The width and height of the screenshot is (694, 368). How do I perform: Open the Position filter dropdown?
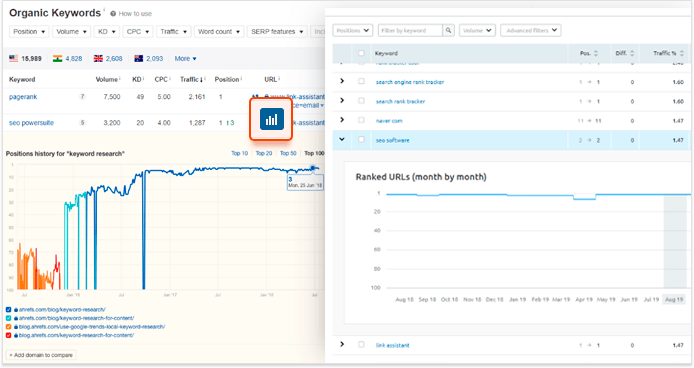[x=29, y=31]
